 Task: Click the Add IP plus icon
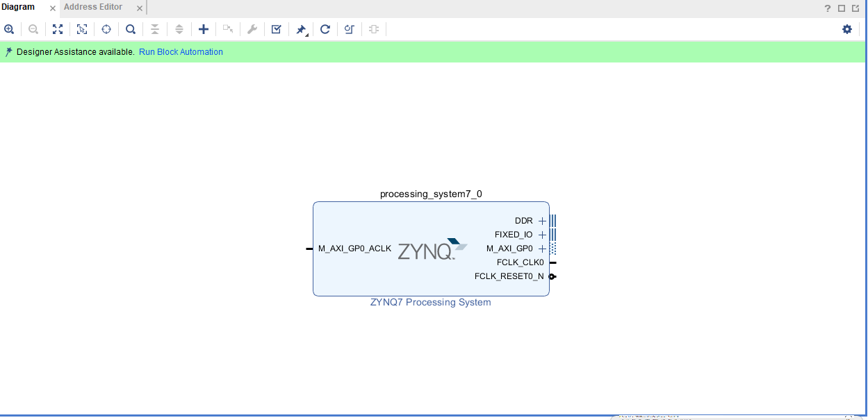(204, 29)
